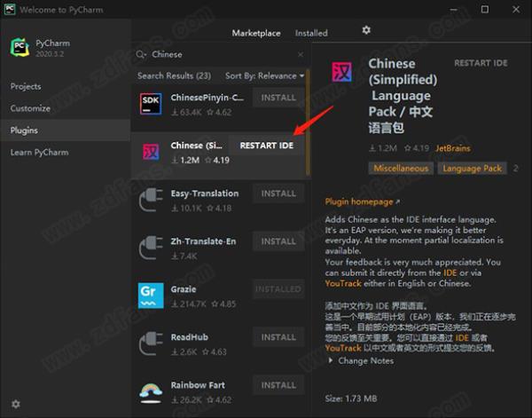
Task: Click the Size: 1.73 MB text
Action: point(351,398)
